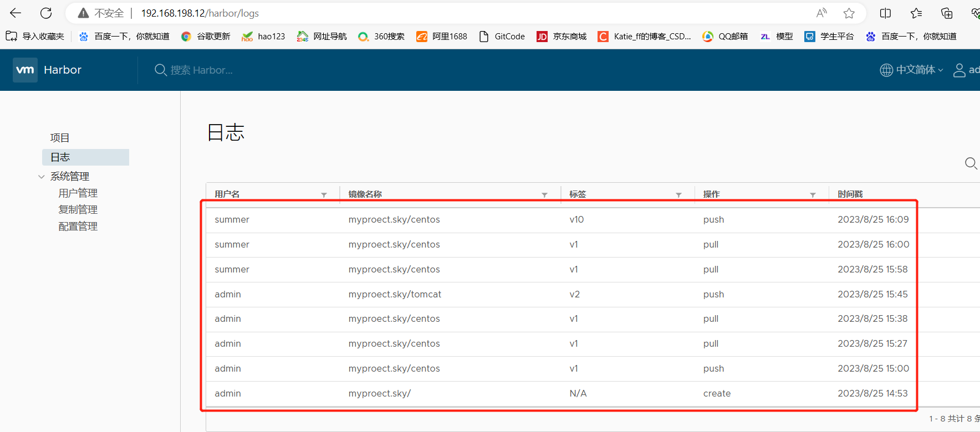The height and width of the screenshot is (432, 980).
Task: Open 用户管理 in sidebar
Action: click(78, 193)
